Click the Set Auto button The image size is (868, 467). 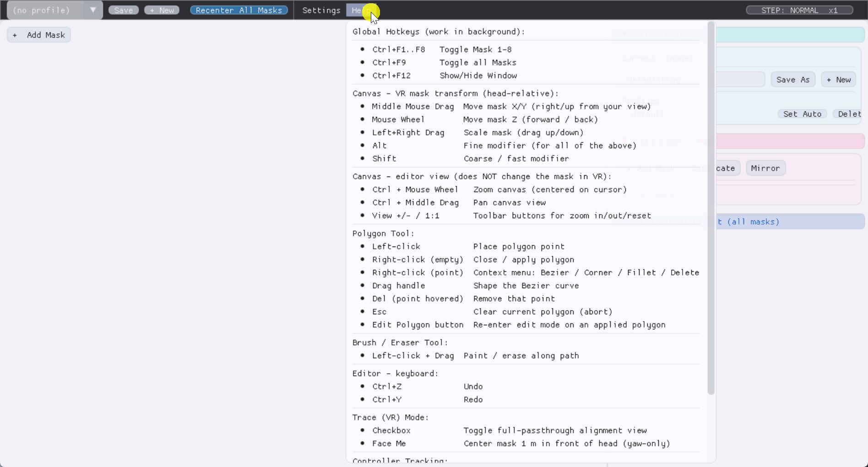(803, 114)
